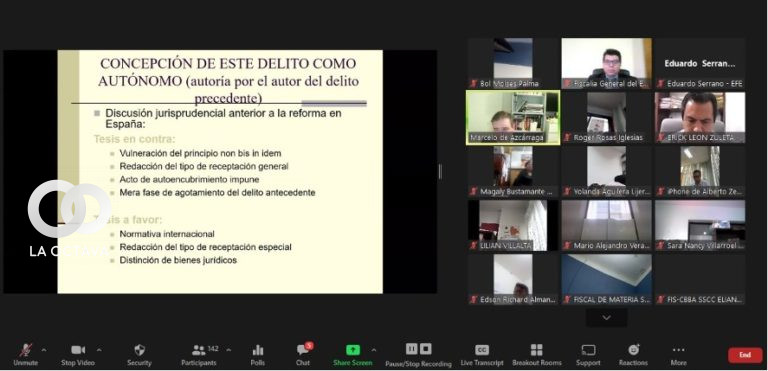Expand audio options arrow next to Unmute
Viewport: 768px width, 371px height.
coord(44,350)
